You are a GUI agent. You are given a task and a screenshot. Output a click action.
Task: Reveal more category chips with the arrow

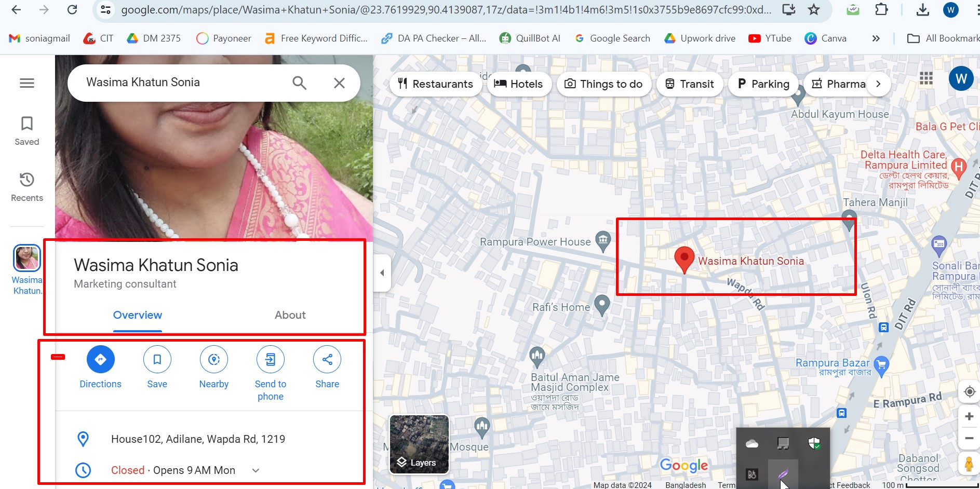(878, 84)
